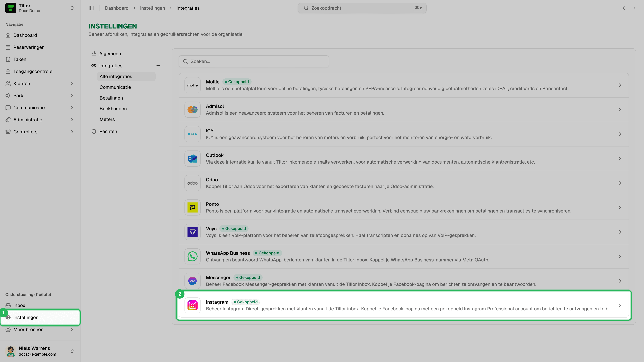
Task: Toggle the sidebar panel icon
Action: pos(91,8)
